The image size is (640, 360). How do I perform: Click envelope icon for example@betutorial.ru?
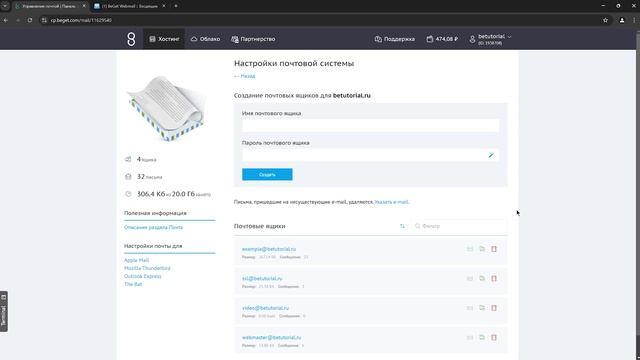(x=470, y=249)
